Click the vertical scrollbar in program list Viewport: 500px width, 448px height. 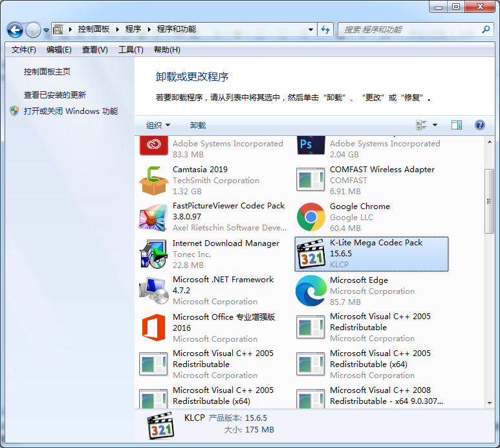[490, 201]
